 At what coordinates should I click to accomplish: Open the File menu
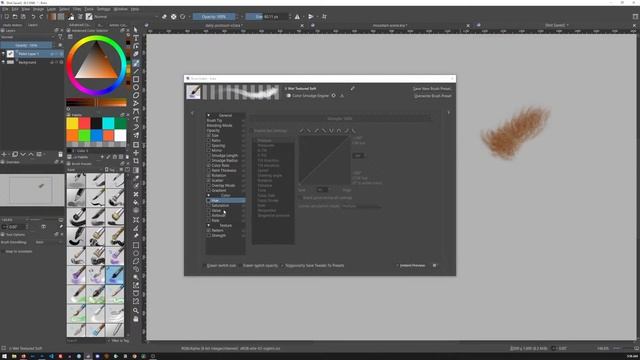(5, 9)
